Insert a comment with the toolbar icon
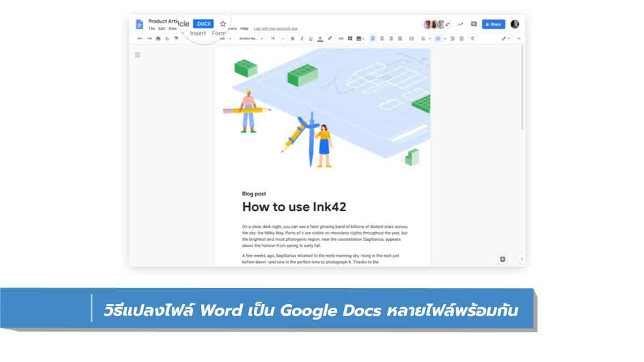Image resolution: width=644 pixels, height=362 pixels. pyautogui.click(x=350, y=39)
